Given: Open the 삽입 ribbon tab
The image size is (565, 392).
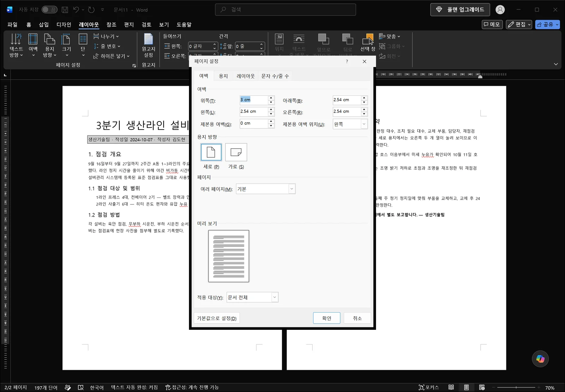Looking at the screenshot, I should point(44,24).
